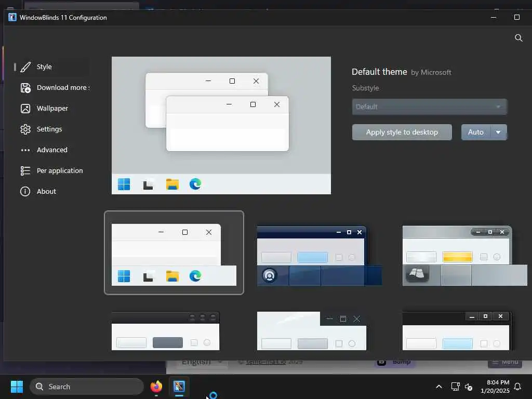Screen dimensions: 532x399
Task: Open search with the magnifier icon
Action: pyautogui.click(x=518, y=37)
